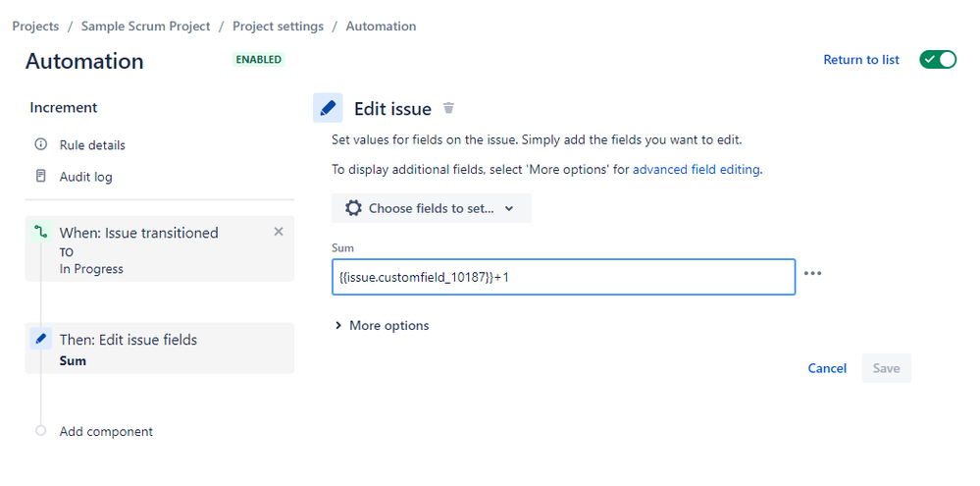Open the three-dot menu beside Sum field
The width and height of the screenshot is (980, 486).
click(x=812, y=273)
